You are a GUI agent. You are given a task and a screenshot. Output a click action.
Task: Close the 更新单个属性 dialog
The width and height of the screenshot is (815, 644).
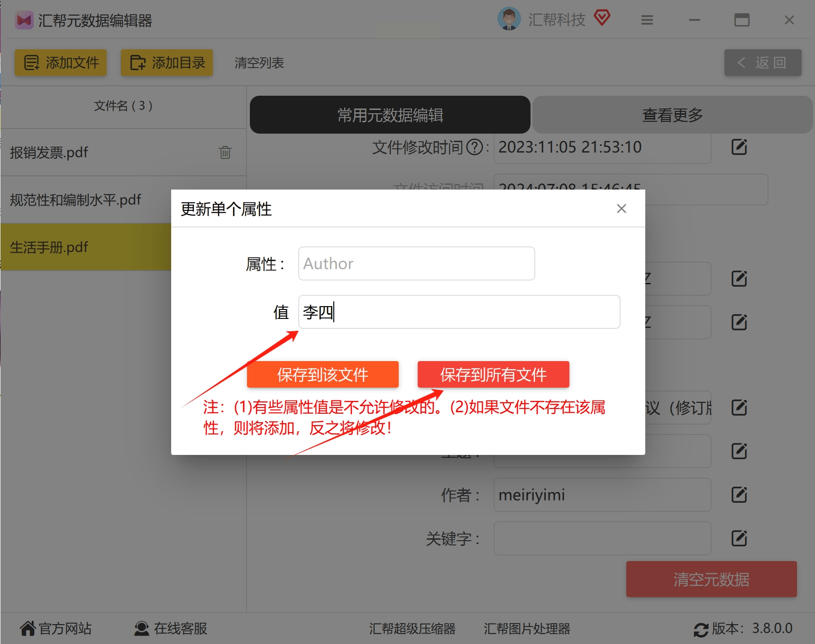click(622, 209)
